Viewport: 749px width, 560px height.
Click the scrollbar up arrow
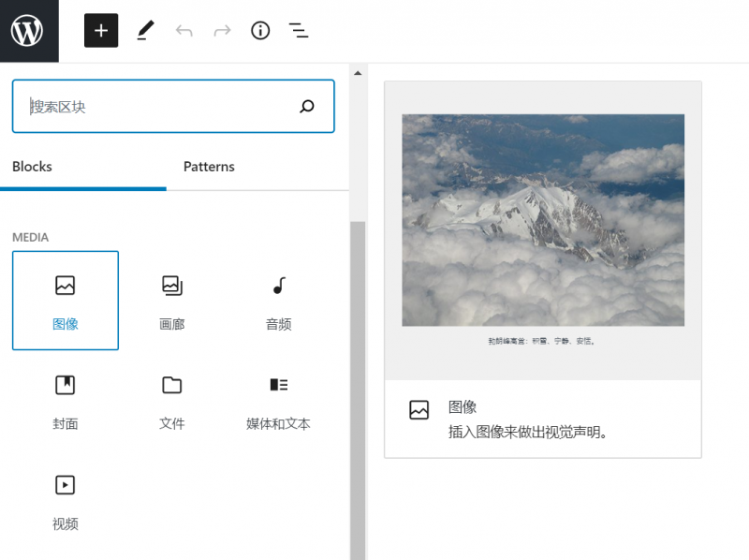click(358, 72)
